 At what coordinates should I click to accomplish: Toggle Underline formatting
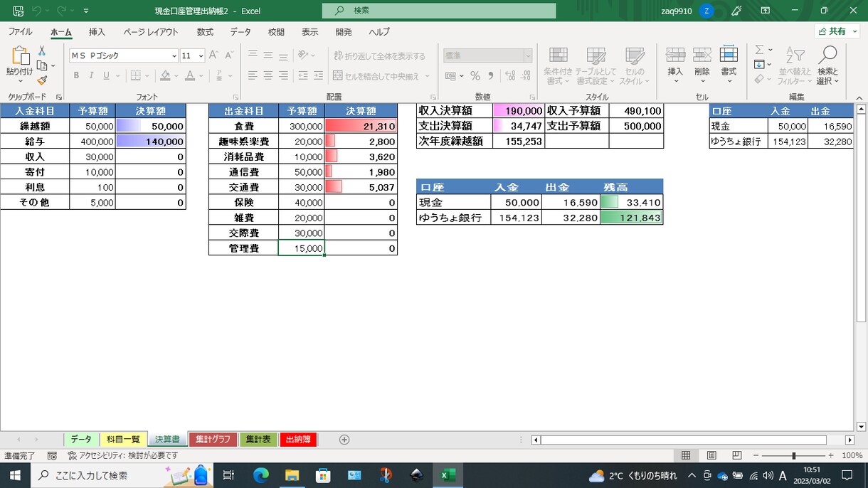tap(107, 75)
